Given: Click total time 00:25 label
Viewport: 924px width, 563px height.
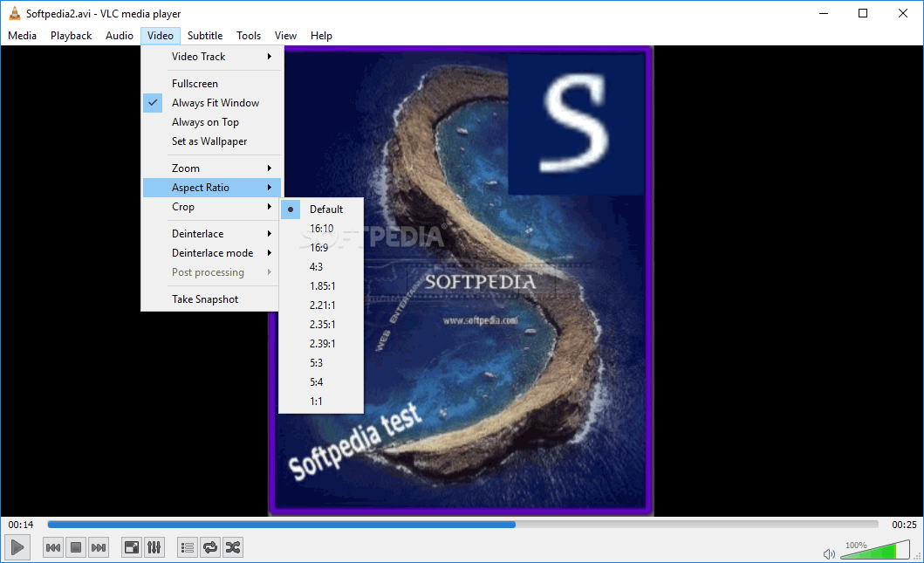Looking at the screenshot, I should point(904,524).
